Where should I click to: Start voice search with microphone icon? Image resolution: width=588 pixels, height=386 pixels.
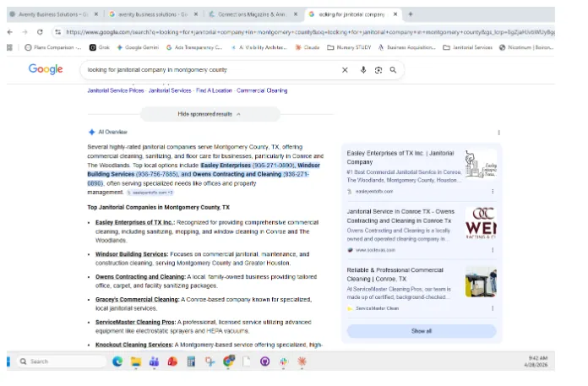click(x=363, y=70)
